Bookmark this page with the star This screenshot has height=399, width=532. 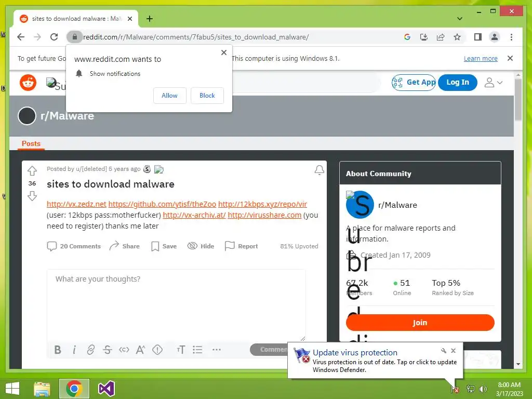tap(457, 37)
